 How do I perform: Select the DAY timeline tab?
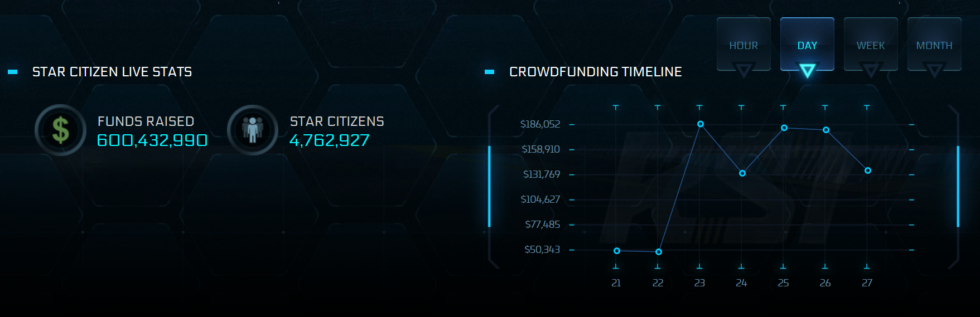point(807,44)
